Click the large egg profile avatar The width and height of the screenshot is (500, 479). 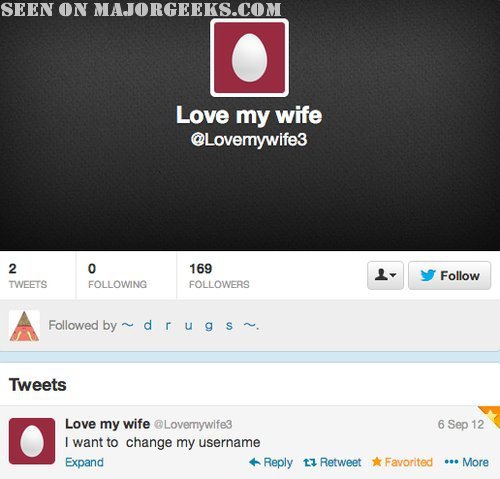249,58
